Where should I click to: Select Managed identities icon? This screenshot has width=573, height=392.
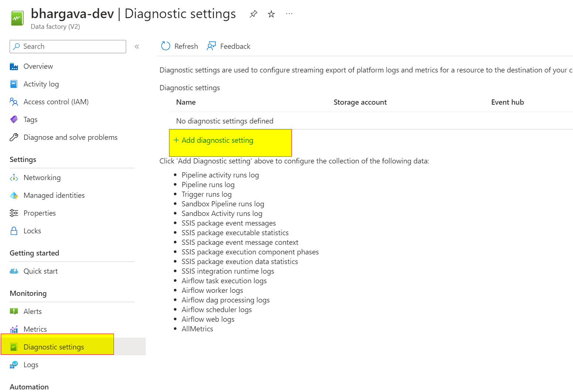pyautogui.click(x=14, y=196)
